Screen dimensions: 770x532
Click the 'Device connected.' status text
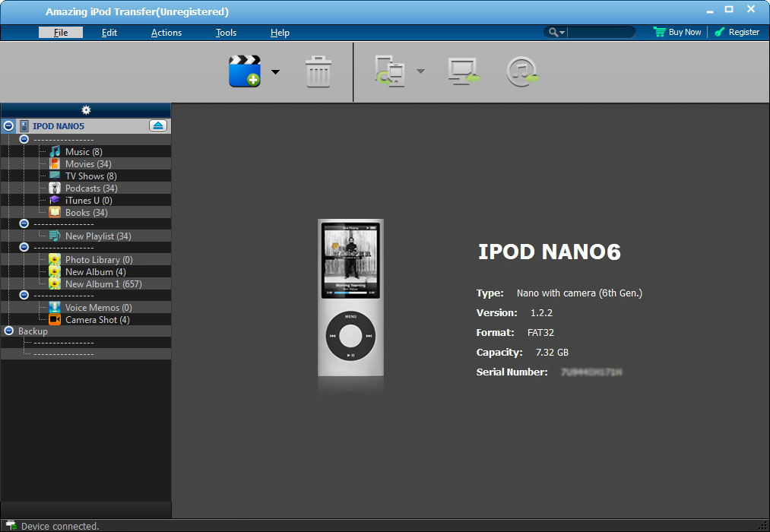click(60, 526)
